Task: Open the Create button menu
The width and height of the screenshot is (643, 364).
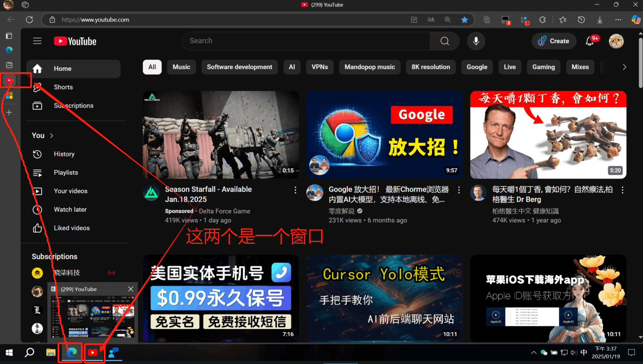Action: tap(553, 41)
